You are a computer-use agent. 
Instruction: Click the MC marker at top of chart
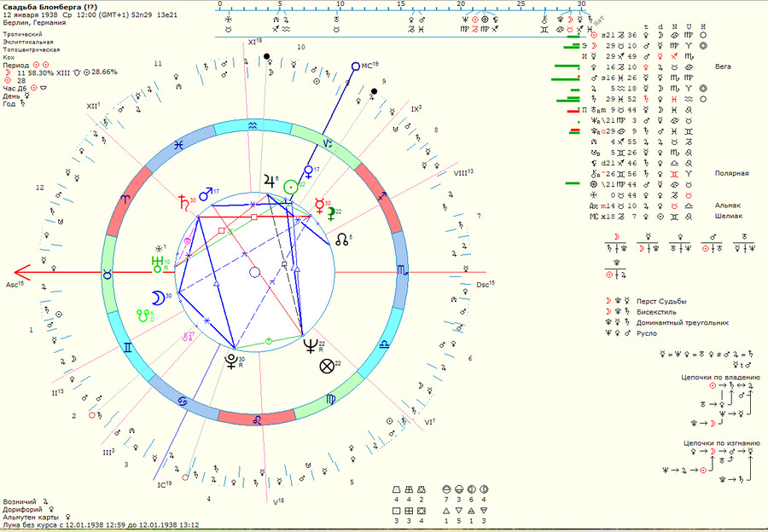point(356,66)
